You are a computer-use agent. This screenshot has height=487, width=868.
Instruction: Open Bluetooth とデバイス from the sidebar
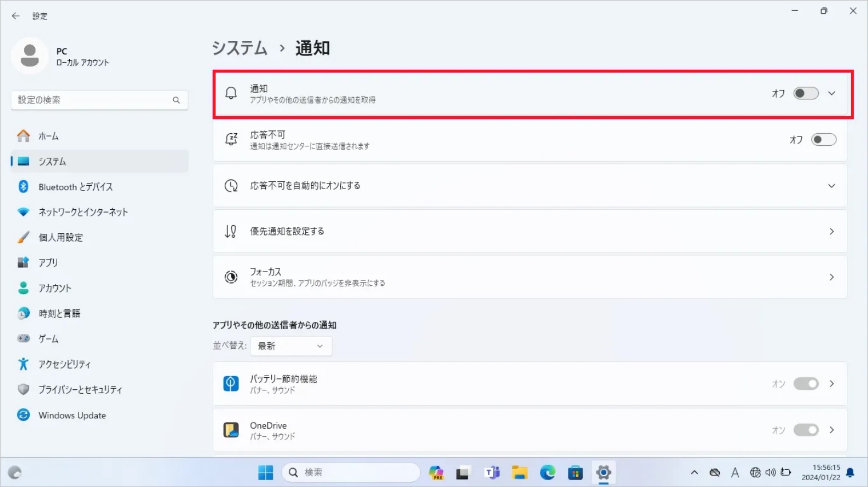(x=74, y=186)
